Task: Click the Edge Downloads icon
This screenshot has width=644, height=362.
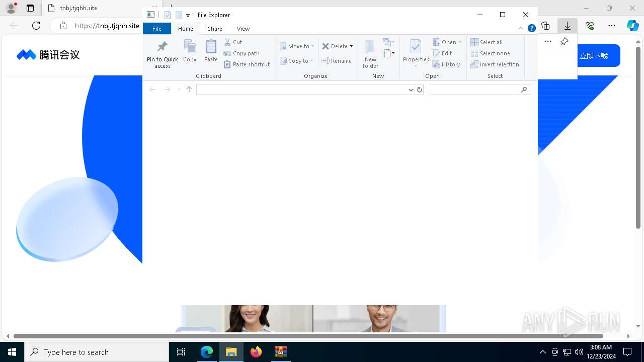Action: click(568, 26)
